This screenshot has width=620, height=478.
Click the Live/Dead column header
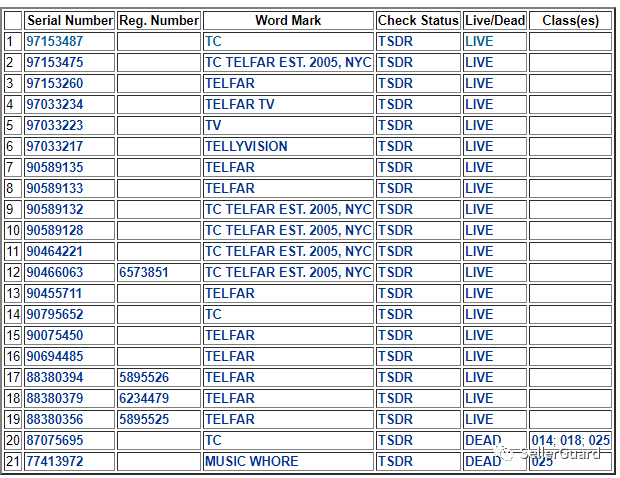click(x=495, y=20)
